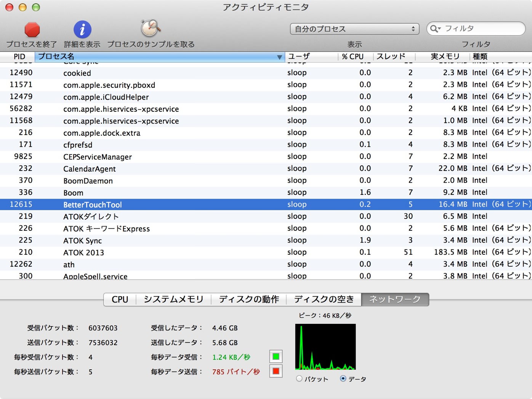Select the com.apple.security.pboxd process
This screenshot has width=532, height=399.
click(266, 85)
